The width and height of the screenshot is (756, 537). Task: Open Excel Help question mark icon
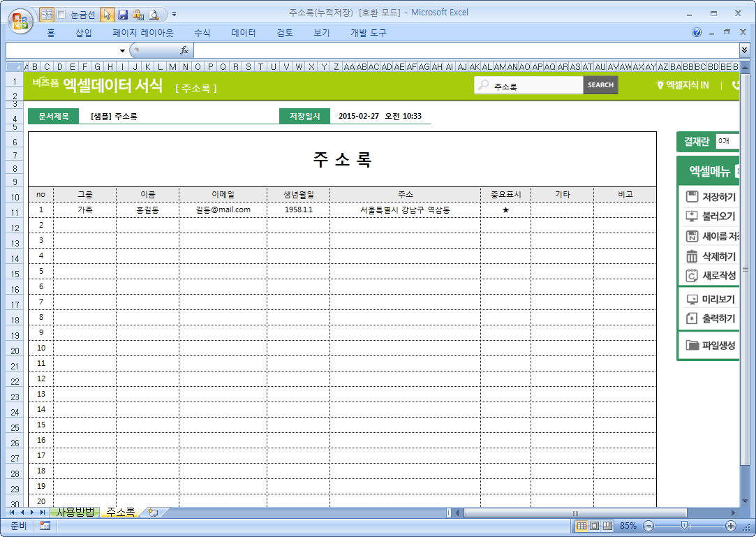[x=696, y=32]
